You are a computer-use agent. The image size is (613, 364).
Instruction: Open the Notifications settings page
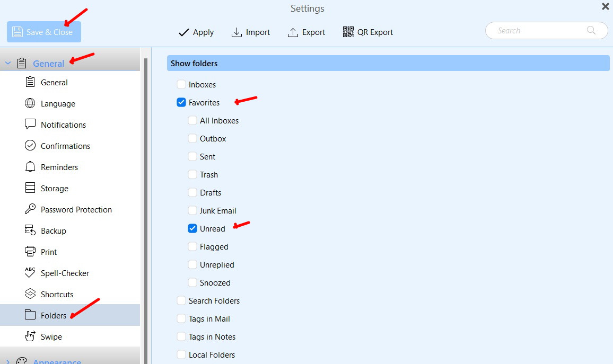(x=70, y=125)
